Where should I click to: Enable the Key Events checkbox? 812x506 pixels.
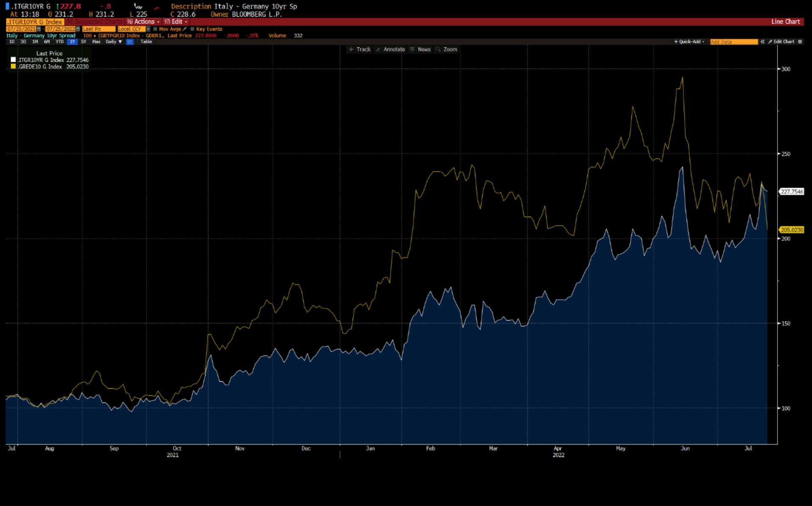click(x=192, y=29)
